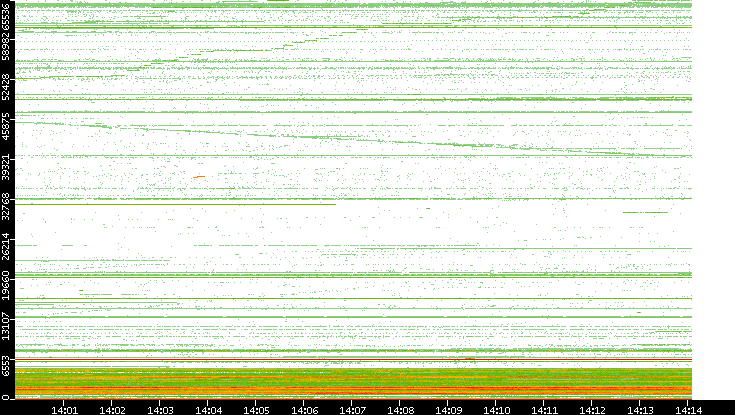Click the 14:04 time axis label
This screenshot has width=735, height=415.
point(209,408)
